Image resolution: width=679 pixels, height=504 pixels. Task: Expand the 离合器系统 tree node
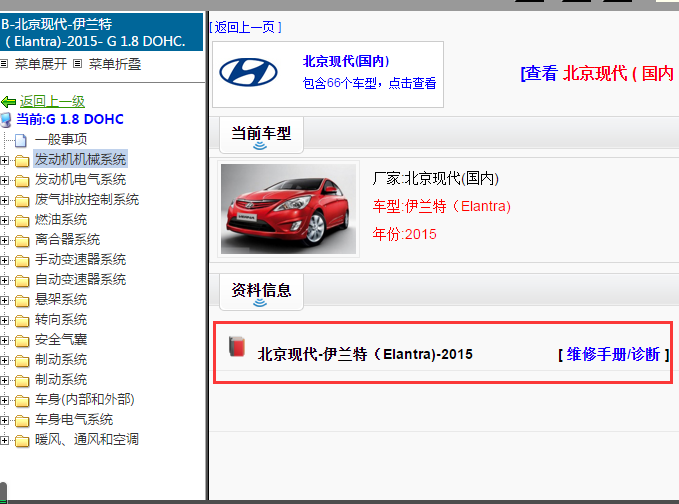click(x=4, y=241)
